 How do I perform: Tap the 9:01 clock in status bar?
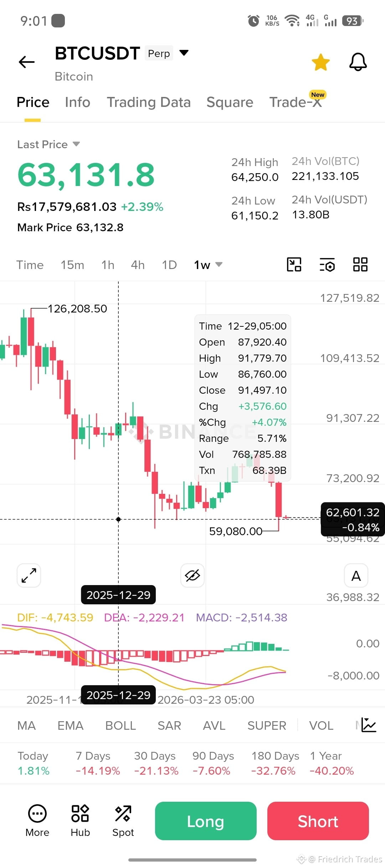[x=34, y=21]
